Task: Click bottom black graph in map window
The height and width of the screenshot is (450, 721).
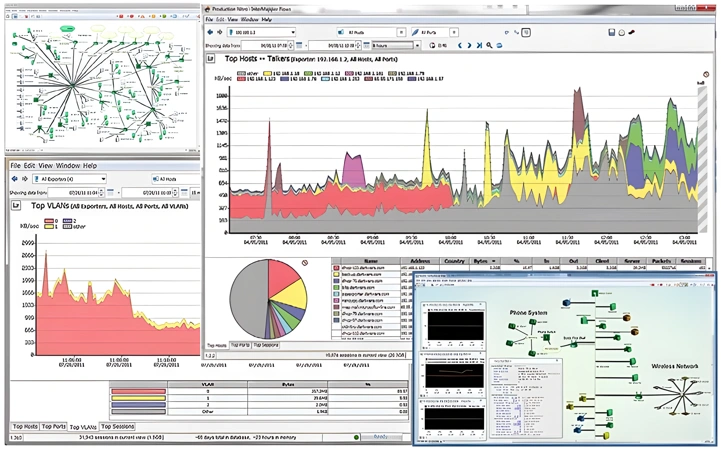Action: [x=454, y=419]
